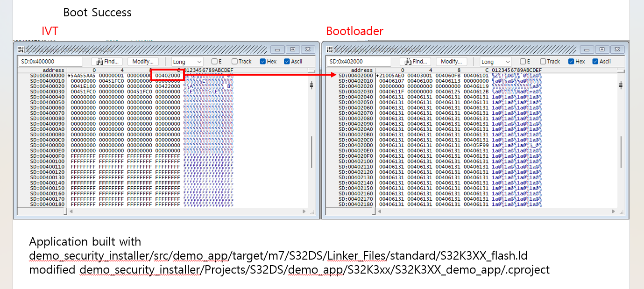Select value 00406119 in the Bootloader dump
Viewport: 644px width, 289px height.
point(476,86)
